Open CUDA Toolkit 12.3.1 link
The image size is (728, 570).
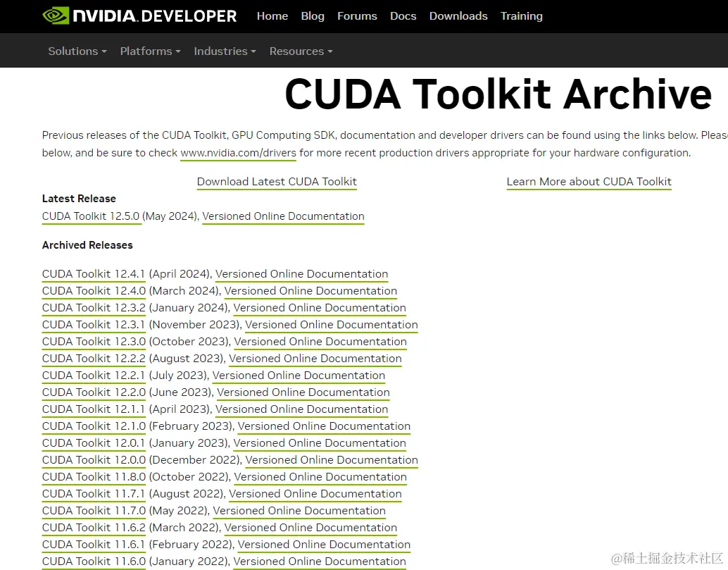94,325
